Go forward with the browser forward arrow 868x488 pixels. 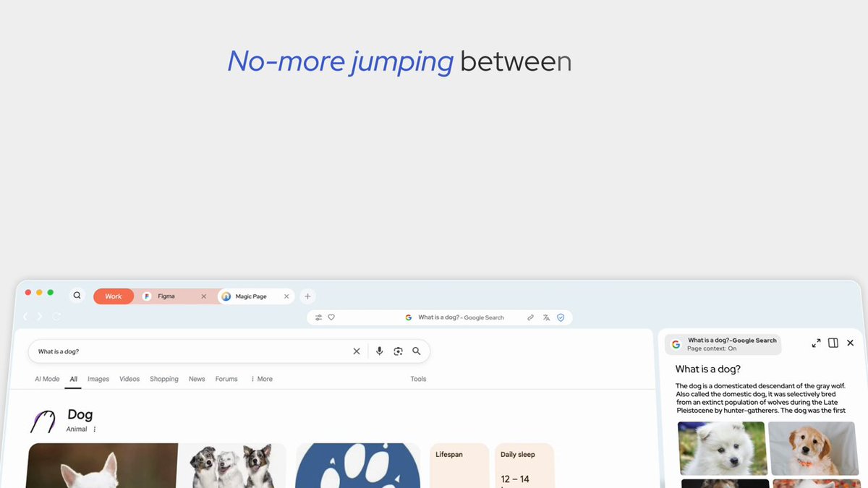pos(40,317)
